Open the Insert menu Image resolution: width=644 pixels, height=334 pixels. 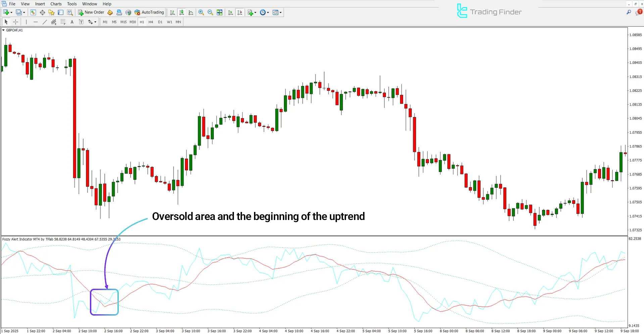coord(40,4)
